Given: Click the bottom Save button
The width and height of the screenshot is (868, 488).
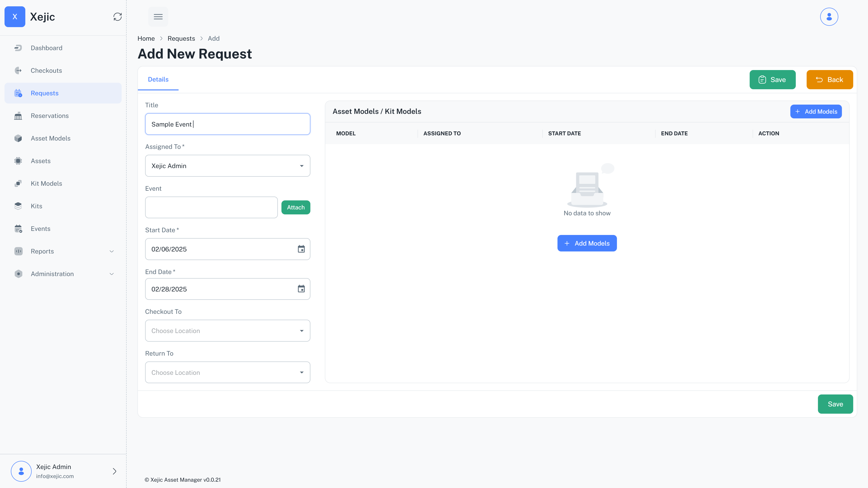Looking at the screenshot, I should [835, 404].
